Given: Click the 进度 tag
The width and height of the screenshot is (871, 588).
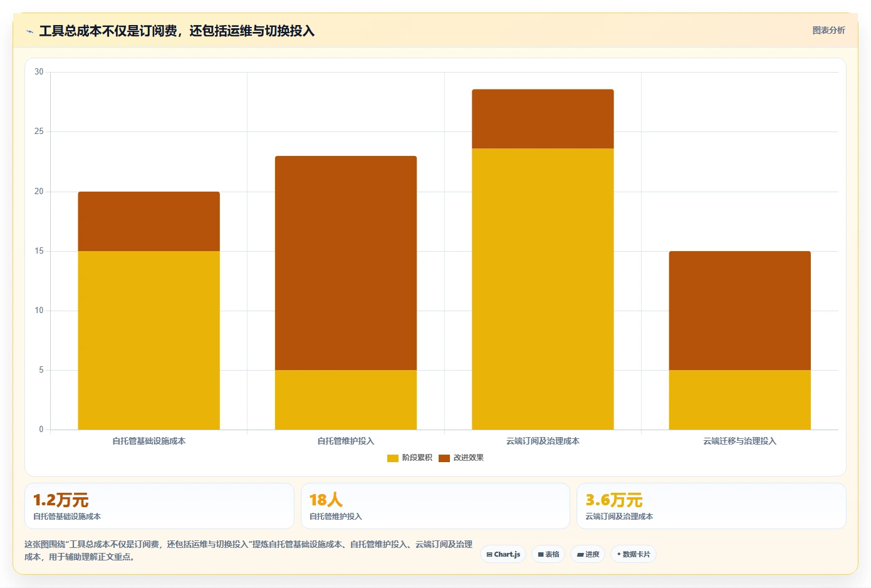Looking at the screenshot, I should [588, 554].
